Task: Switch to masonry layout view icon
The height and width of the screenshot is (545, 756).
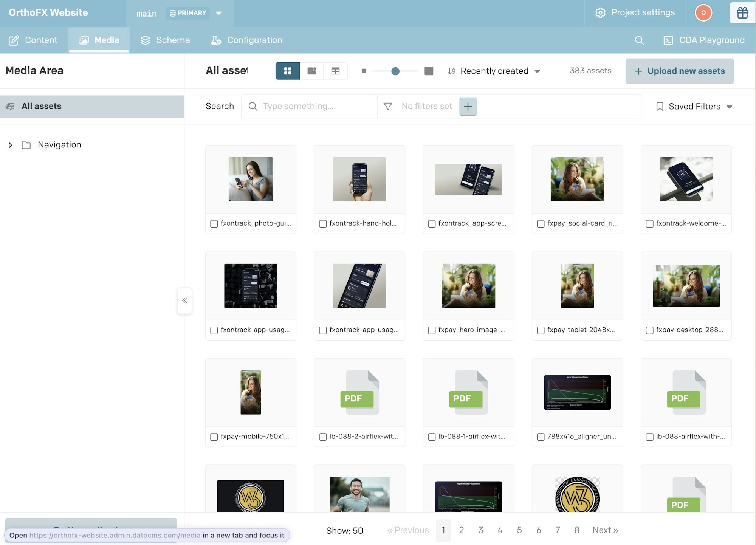Action: 311,71
